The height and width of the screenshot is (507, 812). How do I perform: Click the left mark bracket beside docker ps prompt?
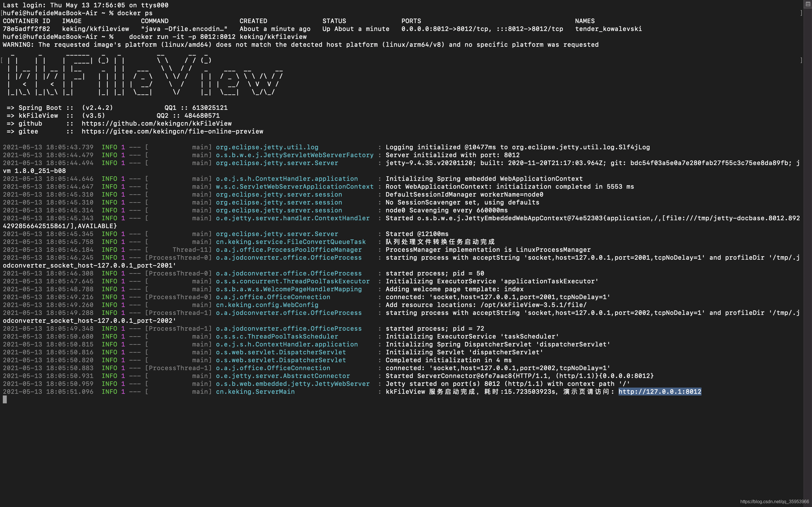(2, 13)
